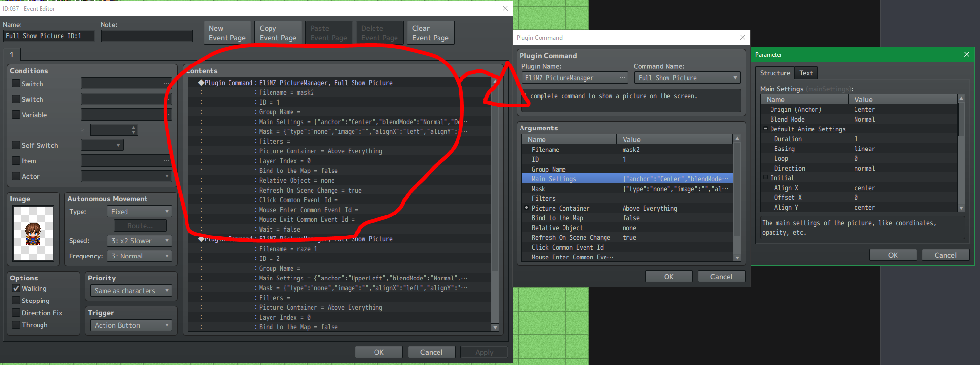Select the Mask argument row
980x365 pixels.
coord(627,189)
